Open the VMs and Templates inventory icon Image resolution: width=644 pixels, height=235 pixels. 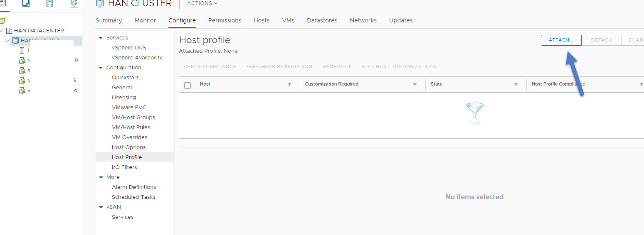26,3
